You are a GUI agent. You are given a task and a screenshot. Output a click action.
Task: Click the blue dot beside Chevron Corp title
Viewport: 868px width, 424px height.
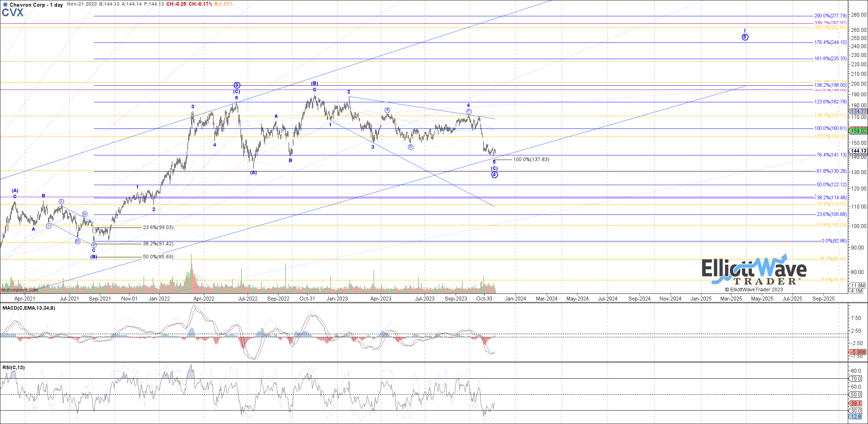coord(5,5)
